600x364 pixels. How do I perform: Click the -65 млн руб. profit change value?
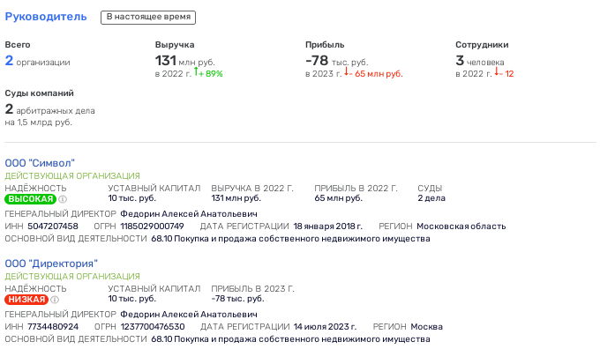click(x=376, y=74)
